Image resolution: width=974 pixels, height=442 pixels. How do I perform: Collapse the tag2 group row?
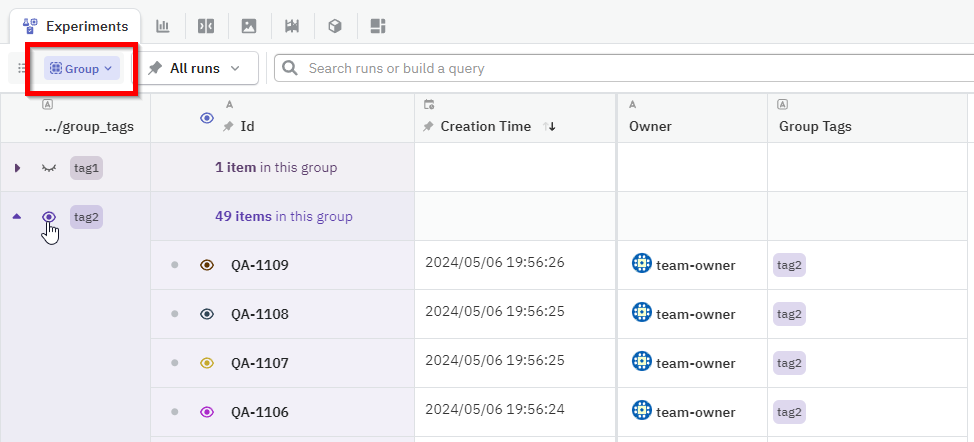pos(17,217)
